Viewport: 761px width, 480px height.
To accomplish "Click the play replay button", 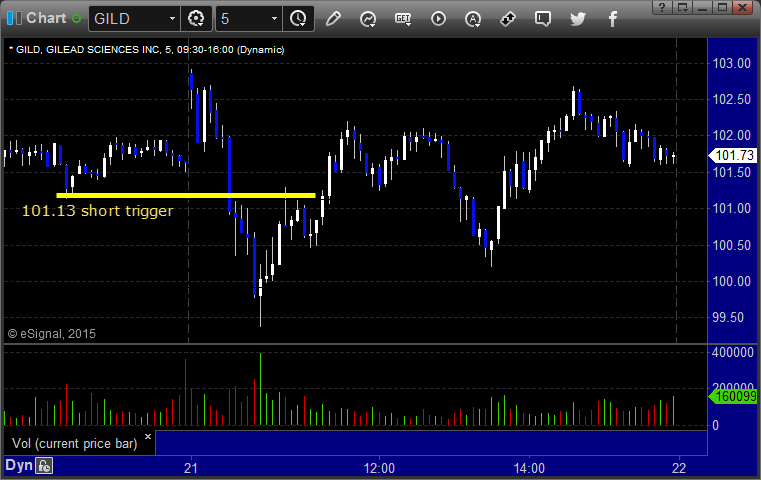I will (438, 19).
